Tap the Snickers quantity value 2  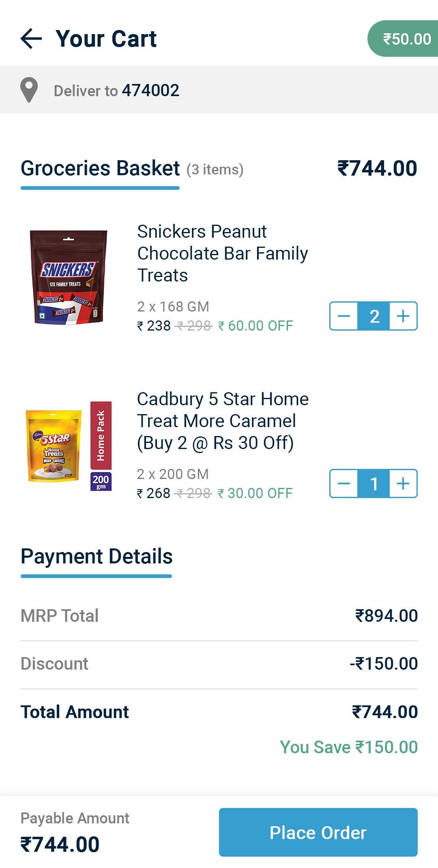374,316
